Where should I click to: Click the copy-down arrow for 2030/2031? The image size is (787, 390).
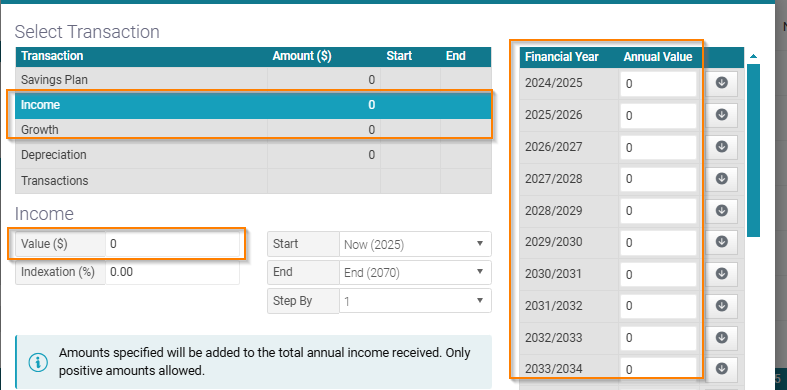point(722,274)
